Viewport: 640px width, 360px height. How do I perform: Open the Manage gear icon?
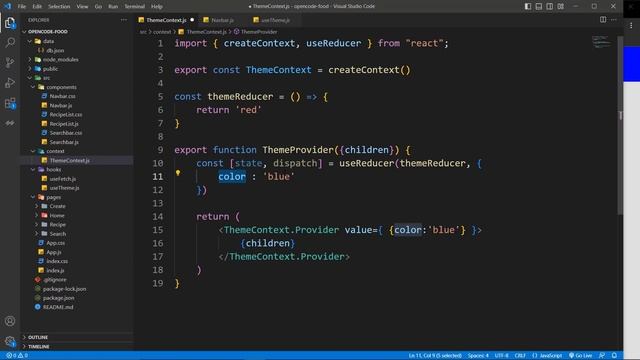tap(10, 341)
